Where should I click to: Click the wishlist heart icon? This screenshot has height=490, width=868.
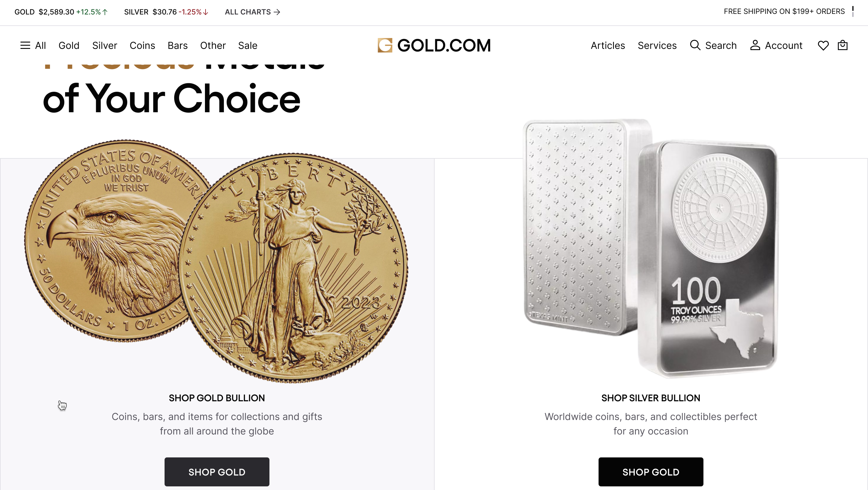click(823, 46)
